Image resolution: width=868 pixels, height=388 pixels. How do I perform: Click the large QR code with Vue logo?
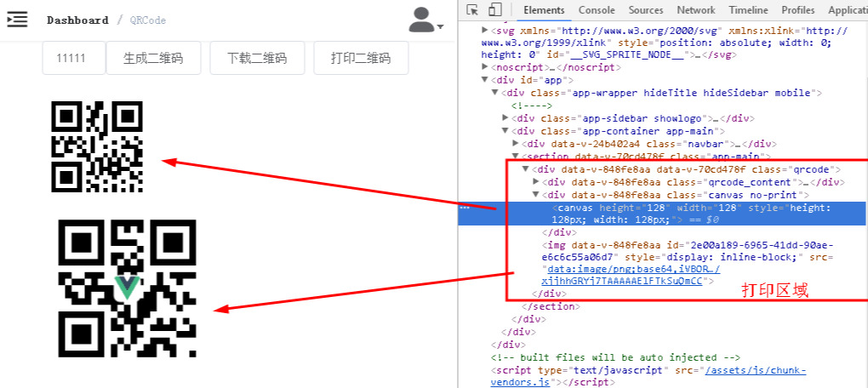(x=128, y=288)
